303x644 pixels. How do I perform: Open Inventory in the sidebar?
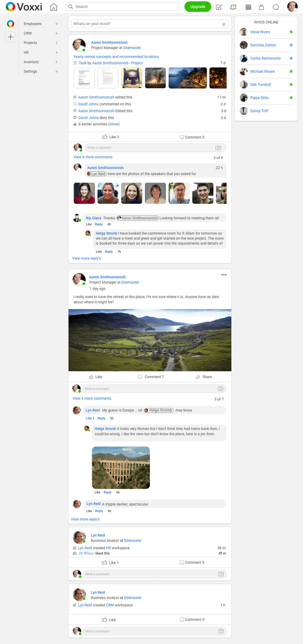point(31,62)
